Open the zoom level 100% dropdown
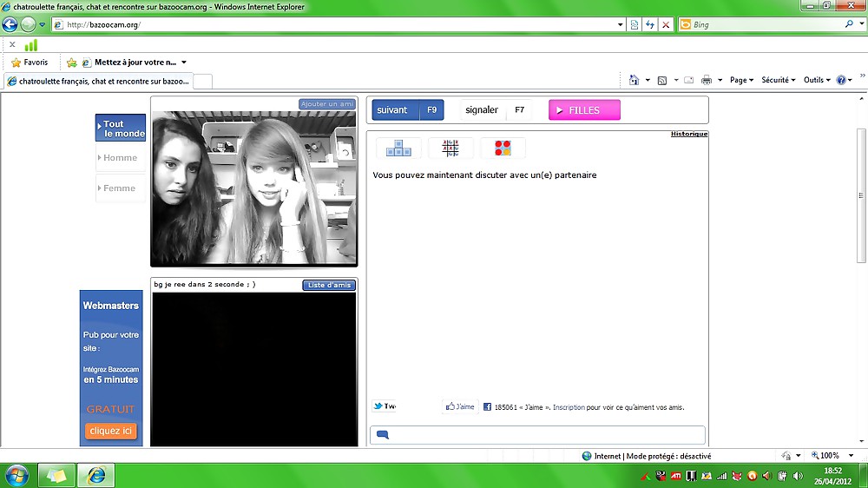This screenshot has height=488, width=868. pyautogui.click(x=851, y=456)
